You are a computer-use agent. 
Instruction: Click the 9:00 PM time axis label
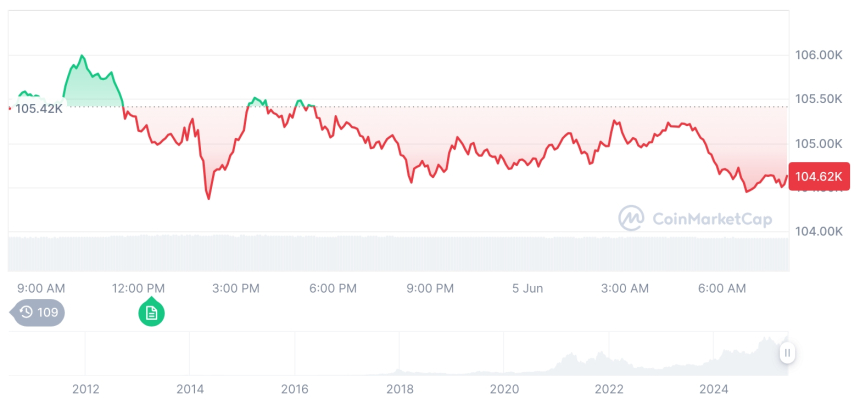431,288
